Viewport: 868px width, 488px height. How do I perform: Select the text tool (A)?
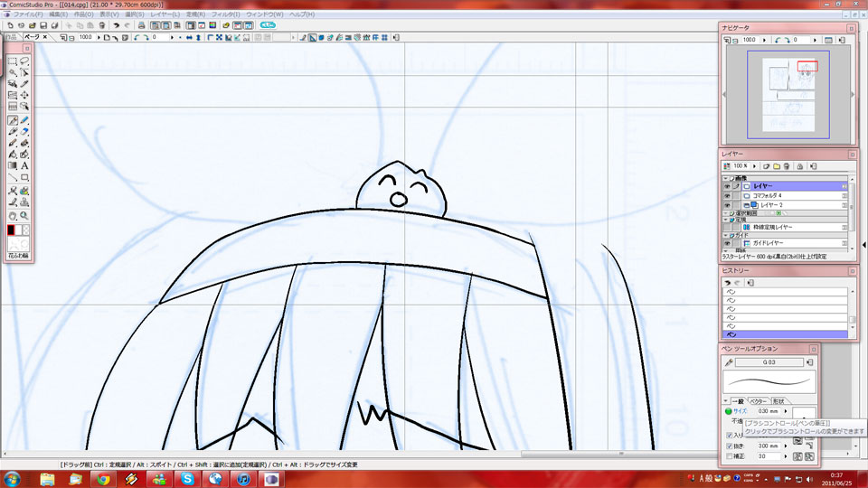24,165
